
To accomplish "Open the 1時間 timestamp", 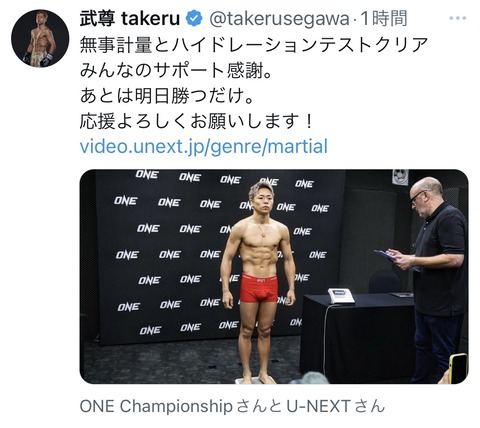I will pos(383,19).
